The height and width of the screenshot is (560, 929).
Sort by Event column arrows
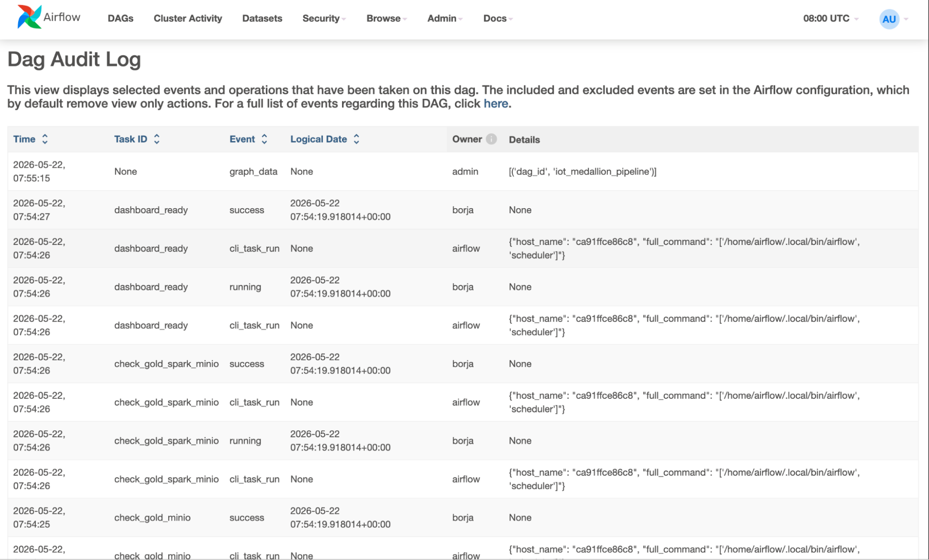pyautogui.click(x=264, y=139)
